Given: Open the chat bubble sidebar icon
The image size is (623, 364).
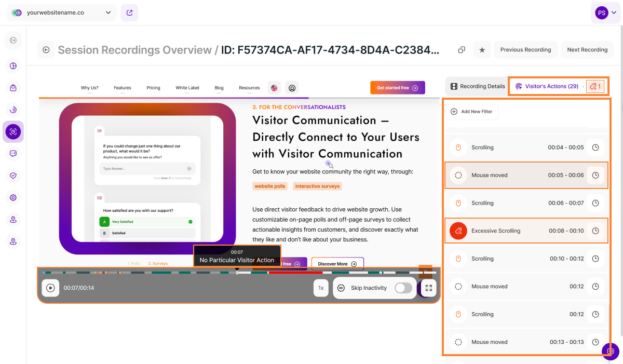Looking at the screenshot, I should 13,154.
